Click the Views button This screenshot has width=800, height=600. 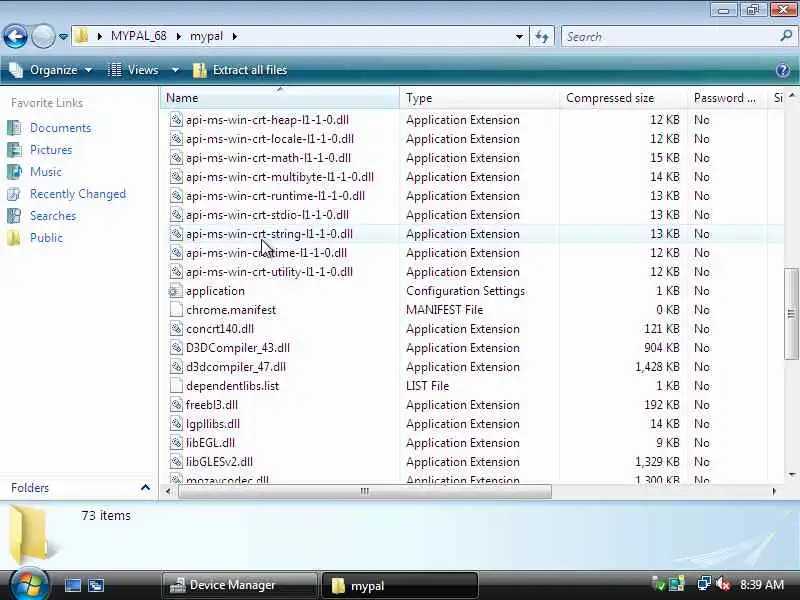[x=134, y=70]
